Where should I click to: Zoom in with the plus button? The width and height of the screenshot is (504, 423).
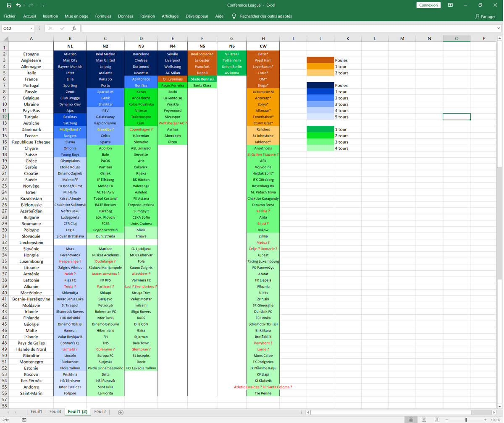click(486, 420)
